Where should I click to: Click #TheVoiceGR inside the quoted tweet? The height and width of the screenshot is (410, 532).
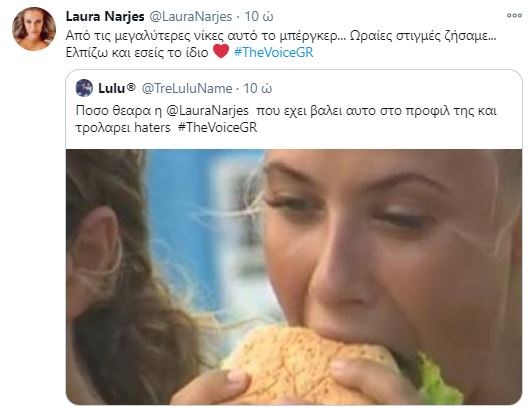click(217, 128)
